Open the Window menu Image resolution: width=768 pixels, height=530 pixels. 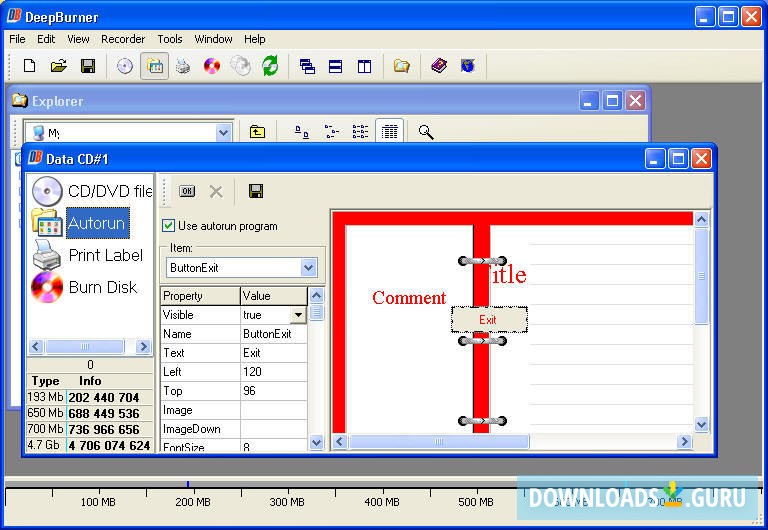pyautogui.click(x=213, y=39)
